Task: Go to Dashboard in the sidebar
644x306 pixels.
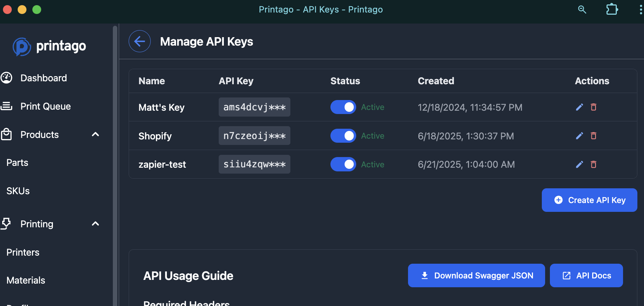Action: pyautogui.click(x=43, y=78)
